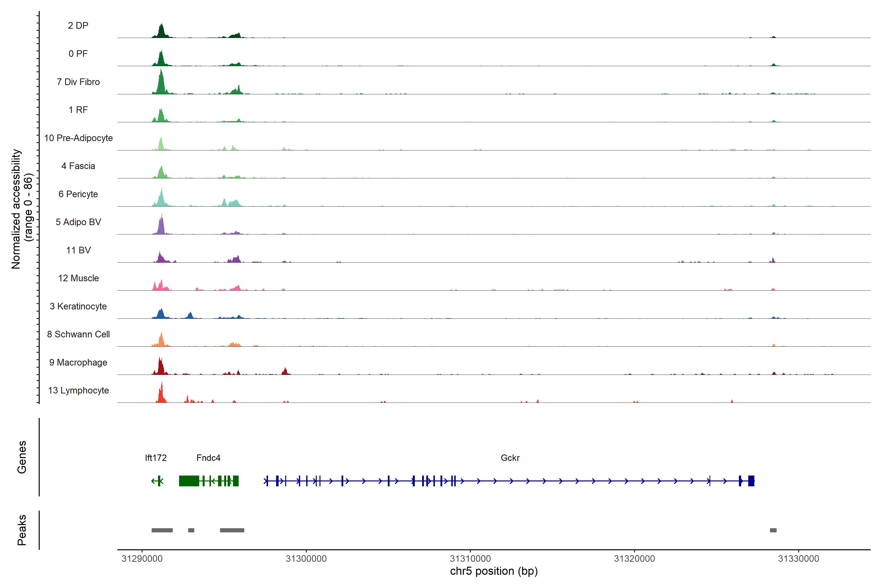
Task: Click the rightmost gray peak bar
Action: coord(773,530)
